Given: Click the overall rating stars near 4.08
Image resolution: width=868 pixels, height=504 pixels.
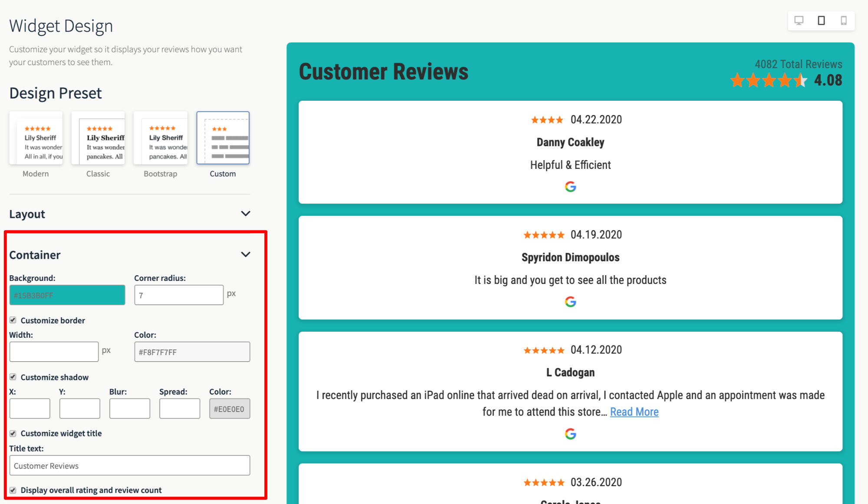Looking at the screenshot, I should (x=769, y=80).
